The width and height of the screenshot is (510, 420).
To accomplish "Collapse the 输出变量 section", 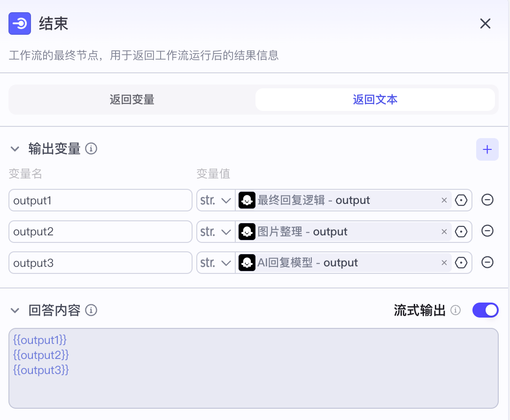I will 15,149.
